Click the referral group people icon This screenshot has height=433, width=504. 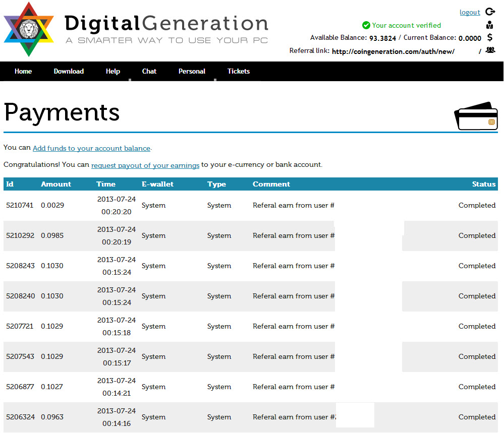(490, 50)
